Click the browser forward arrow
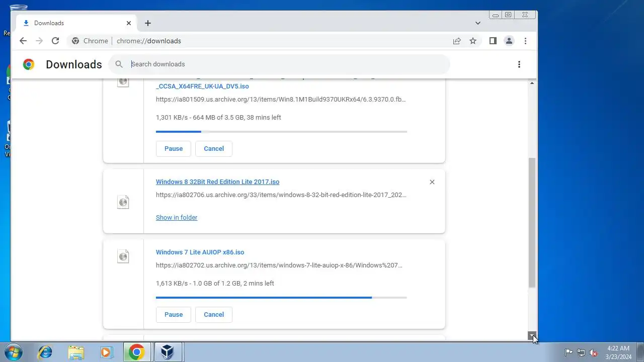Screen dimensions: 644x362 coord(39,41)
